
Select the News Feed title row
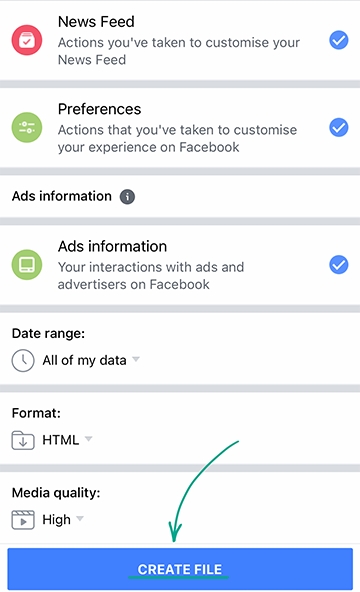[180, 40]
